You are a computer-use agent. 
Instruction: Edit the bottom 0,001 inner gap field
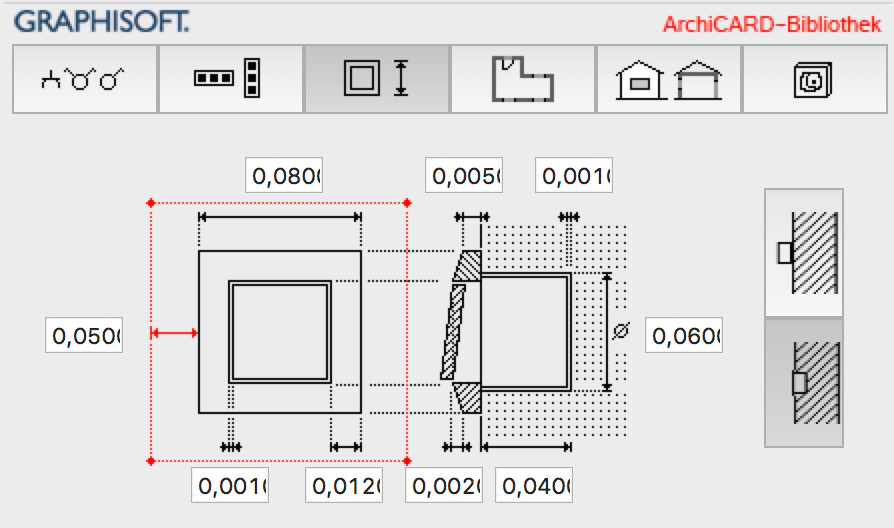click(x=230, y=485)
